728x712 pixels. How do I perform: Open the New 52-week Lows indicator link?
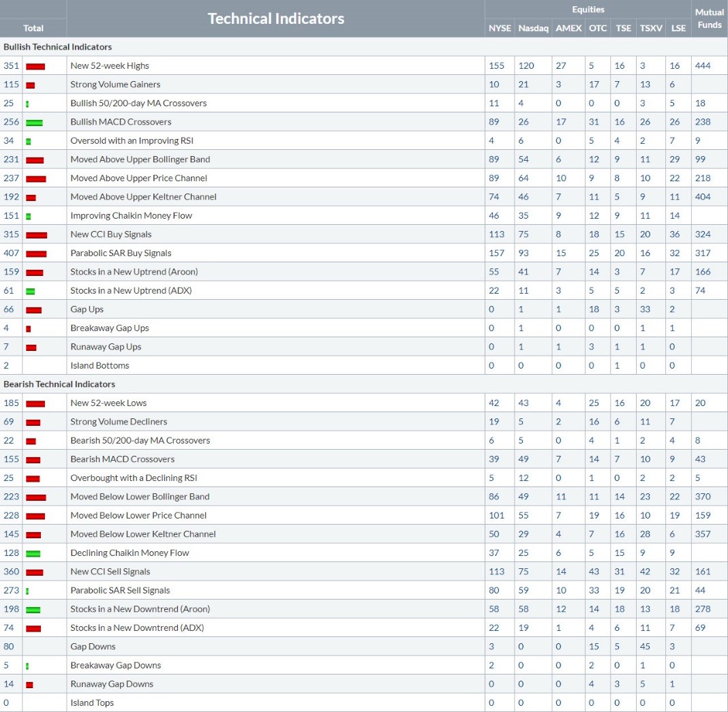[108, 403]
